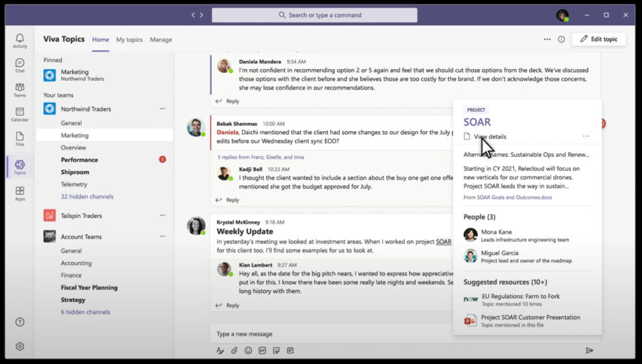Image resolution: width=642 pixels, height=364 pixels.
Task: Attach a file with paperclip icon
Action: [234, 350]
